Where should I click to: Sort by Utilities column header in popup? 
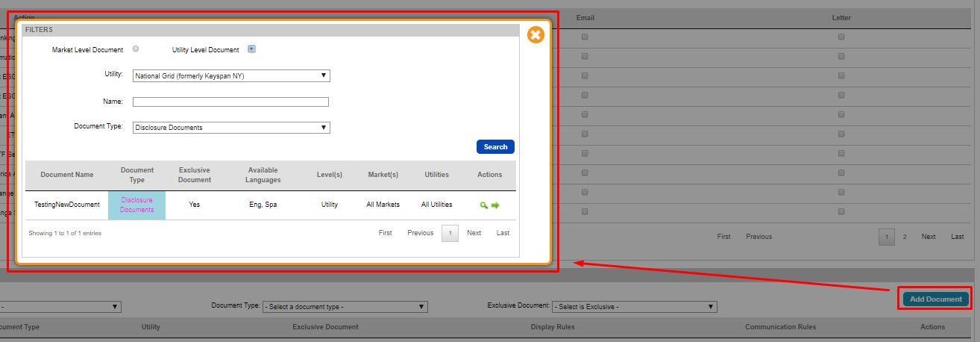437,175
